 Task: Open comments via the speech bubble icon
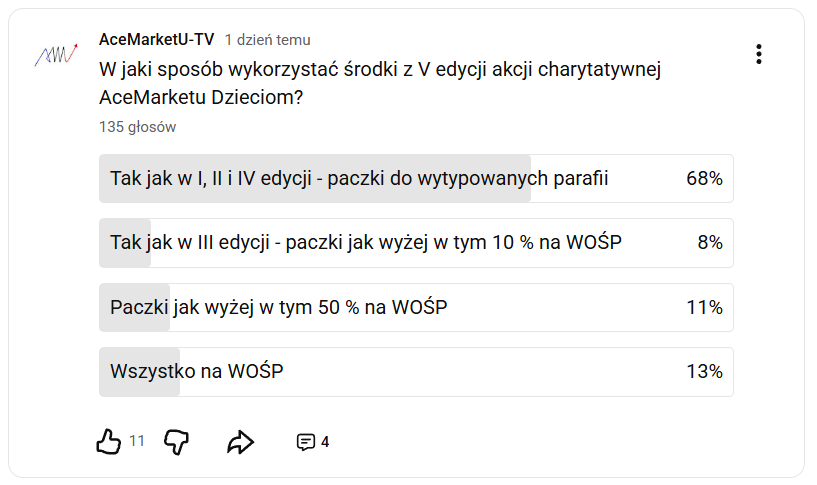306,442
